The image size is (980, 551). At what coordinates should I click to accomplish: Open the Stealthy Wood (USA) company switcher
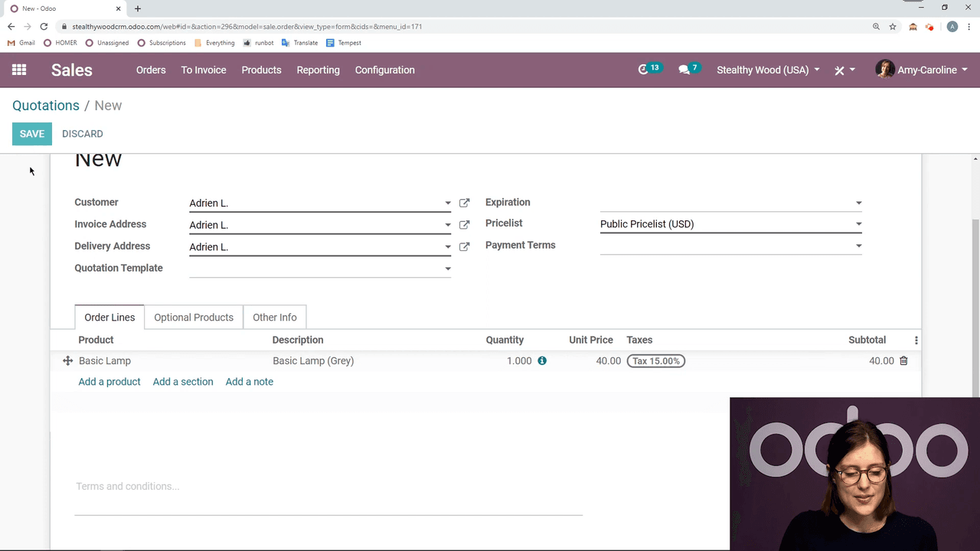768,70
